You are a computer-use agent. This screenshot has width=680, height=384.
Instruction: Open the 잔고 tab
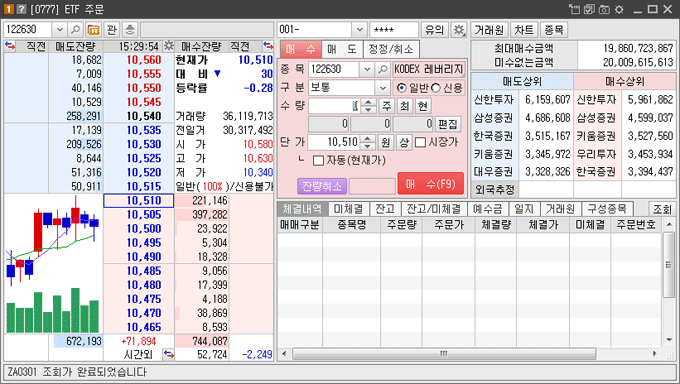pyautogui.click(x=385, y=209)
